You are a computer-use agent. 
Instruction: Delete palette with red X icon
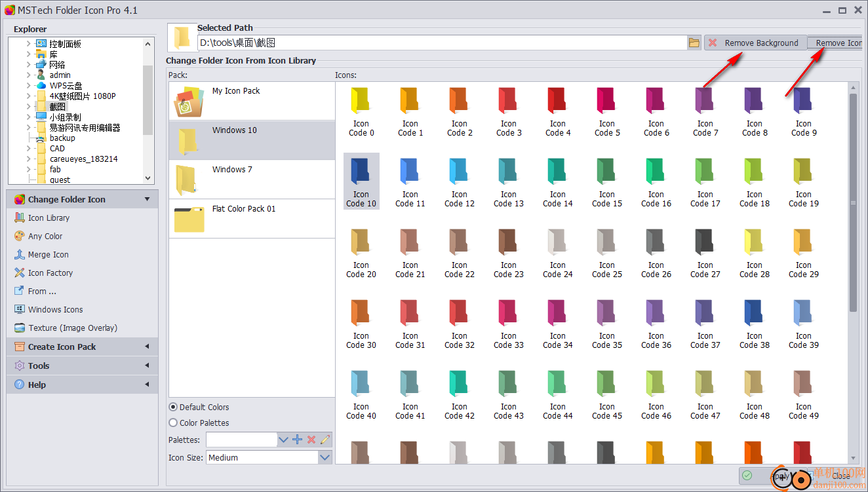(311, 440)
